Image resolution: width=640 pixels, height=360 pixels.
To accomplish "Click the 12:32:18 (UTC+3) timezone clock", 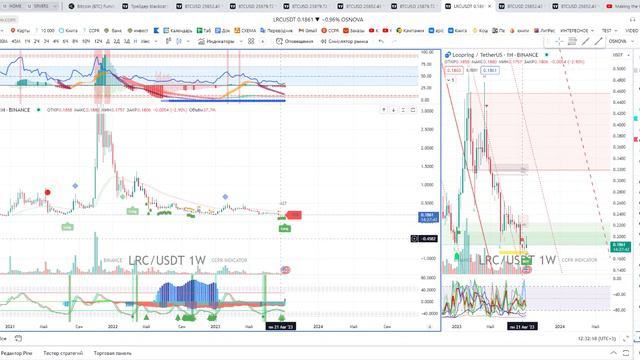I will point(596,339).
